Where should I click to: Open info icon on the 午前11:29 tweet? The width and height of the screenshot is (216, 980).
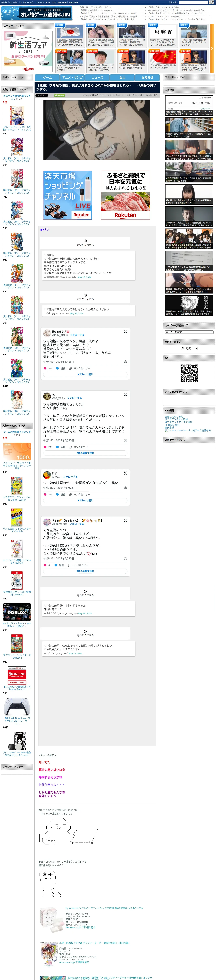(125, 488)
